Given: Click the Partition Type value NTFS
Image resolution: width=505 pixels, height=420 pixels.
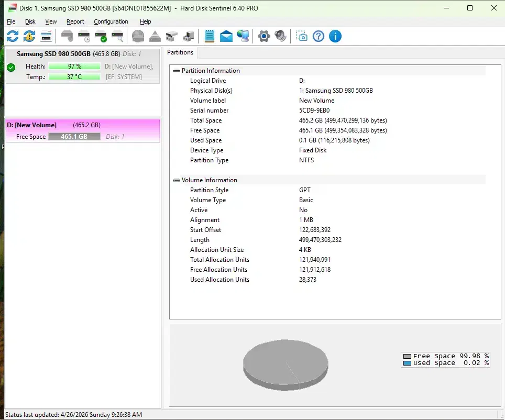Looking at the screenshot, I should [306, 160].
